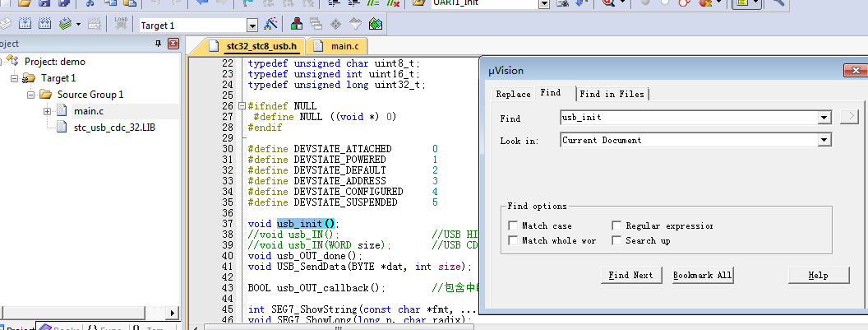Viewport: 868px width, 330px height.
Task: Click the Select Software Packs icon
Action: point(355,24)
